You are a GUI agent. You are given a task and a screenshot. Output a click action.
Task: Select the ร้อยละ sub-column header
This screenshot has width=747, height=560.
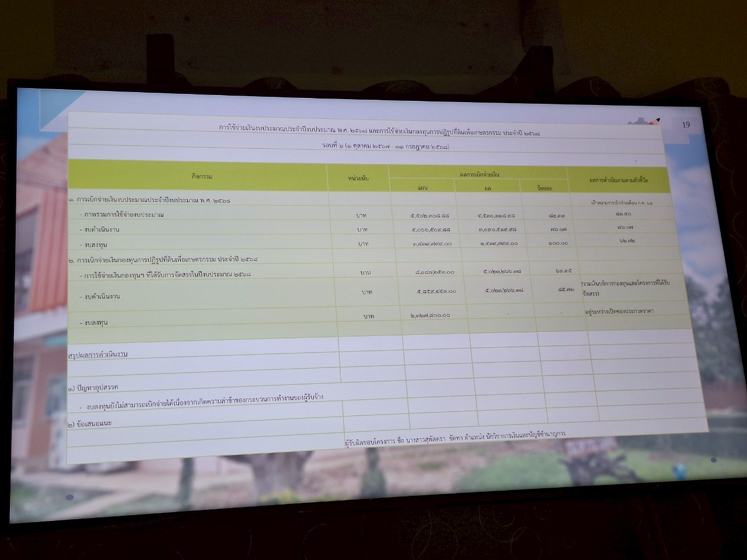pos(543,188)
